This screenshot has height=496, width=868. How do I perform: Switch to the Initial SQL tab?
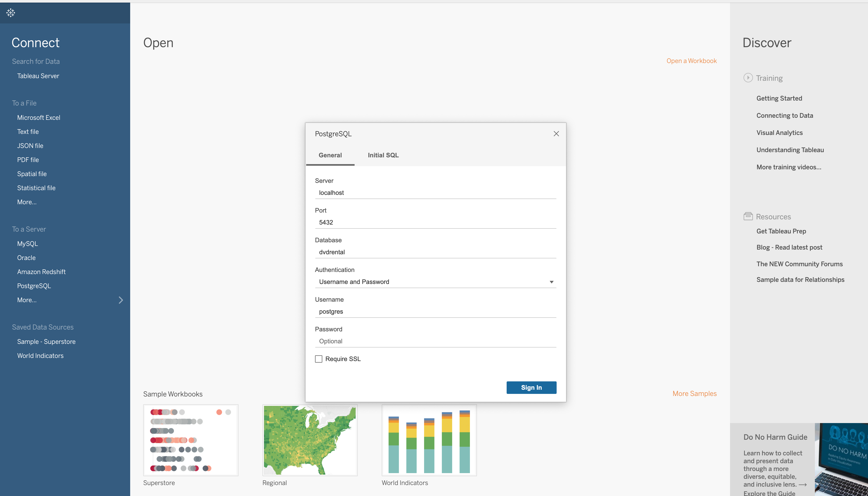(383, 155)
